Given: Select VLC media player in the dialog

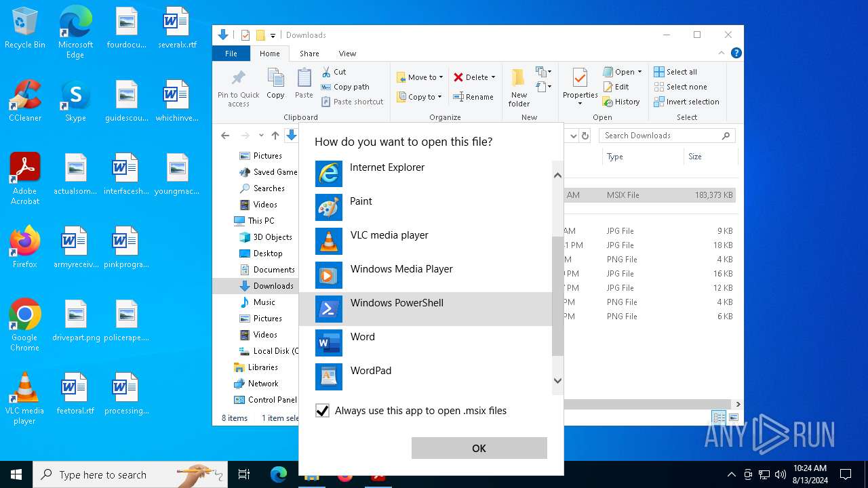Looking at the screenshot, I should [425, 241].
